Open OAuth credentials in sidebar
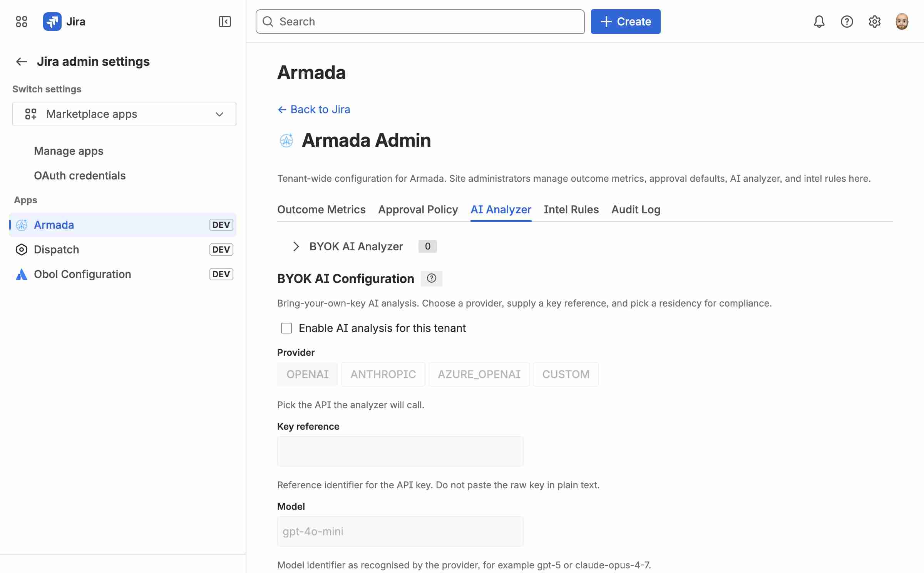 [80, 176]
